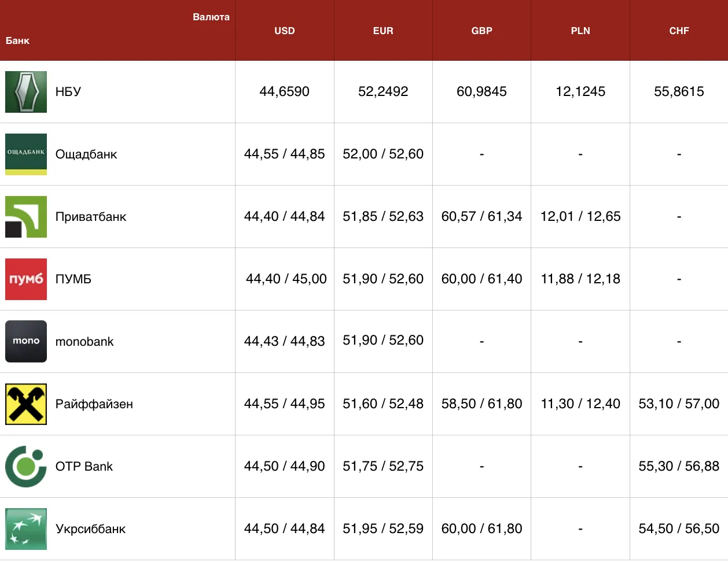
Task: Select the PLN column header
Action: click(580, 31)
